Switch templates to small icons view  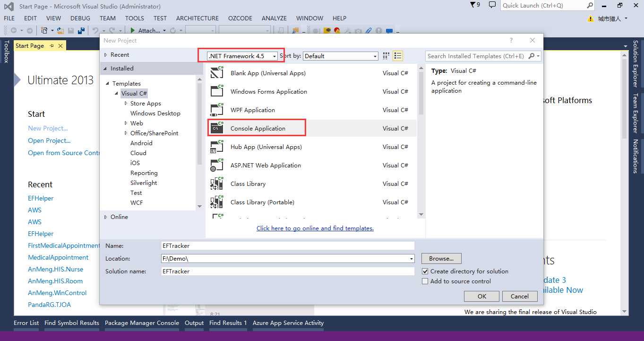tap(386, 56)
